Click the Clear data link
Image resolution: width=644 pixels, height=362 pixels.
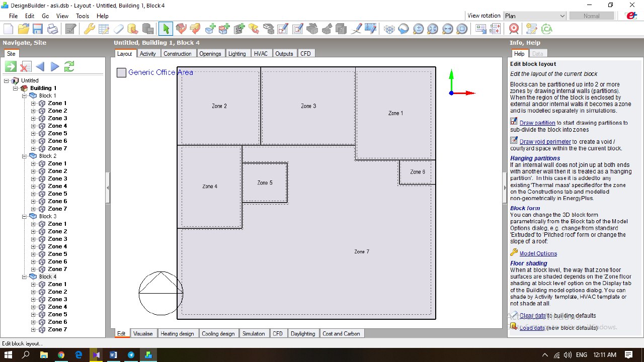click(x=533, y=316)
